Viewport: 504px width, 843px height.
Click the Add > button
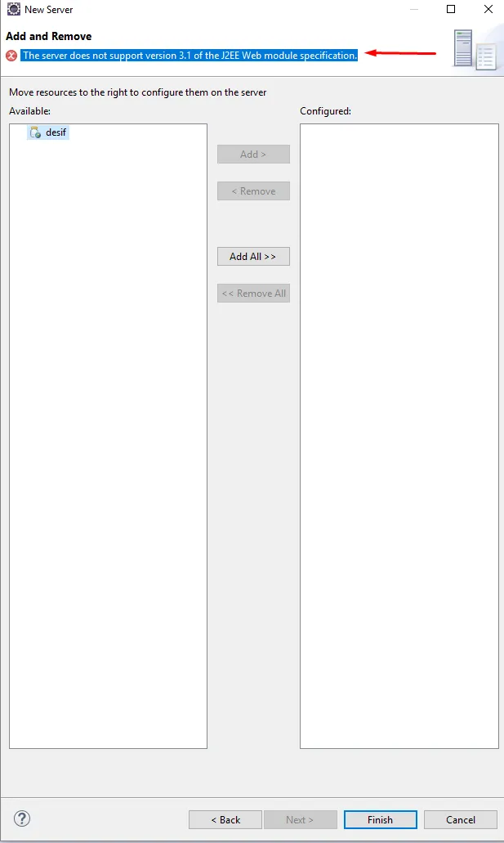(x=253, y=155)
